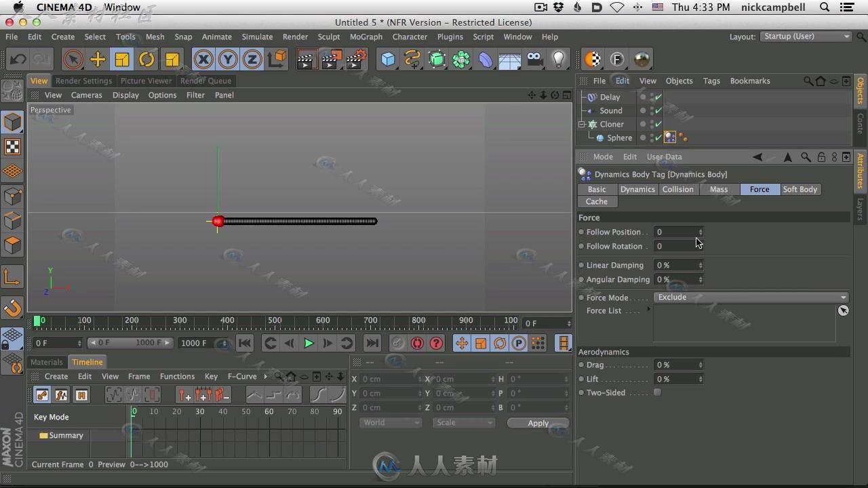Open the File menu

[x=12, y=37]
